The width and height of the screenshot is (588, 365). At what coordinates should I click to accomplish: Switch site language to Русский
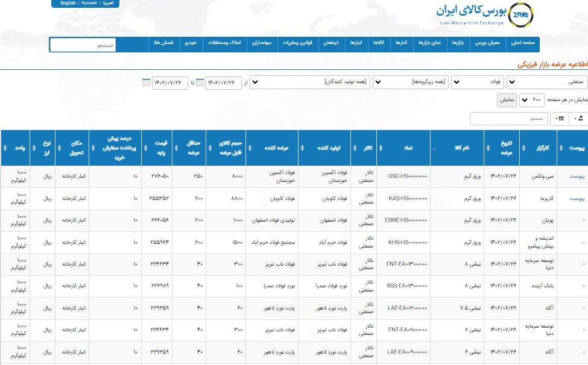pos(89,3)
